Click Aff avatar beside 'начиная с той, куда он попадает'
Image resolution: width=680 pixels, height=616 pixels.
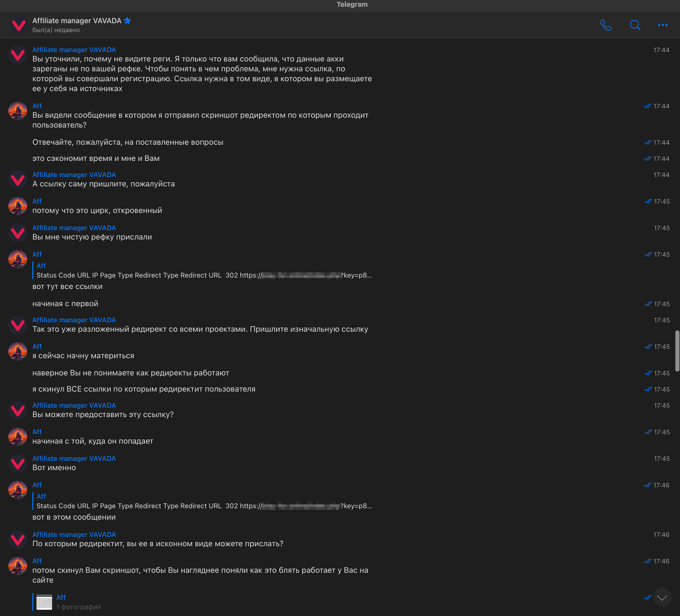pyautogui.click(x=18, y=437)
